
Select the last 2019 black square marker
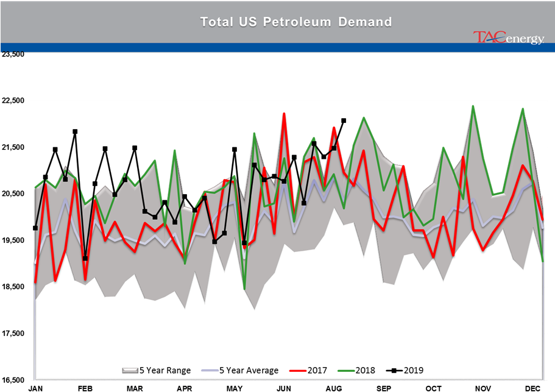coord(334,148)
